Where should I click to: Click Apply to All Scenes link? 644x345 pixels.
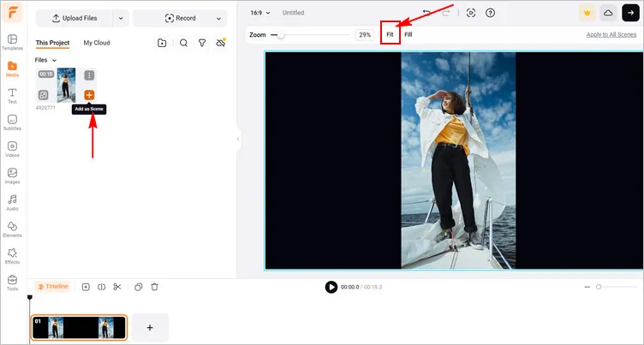tap(611, 34)
